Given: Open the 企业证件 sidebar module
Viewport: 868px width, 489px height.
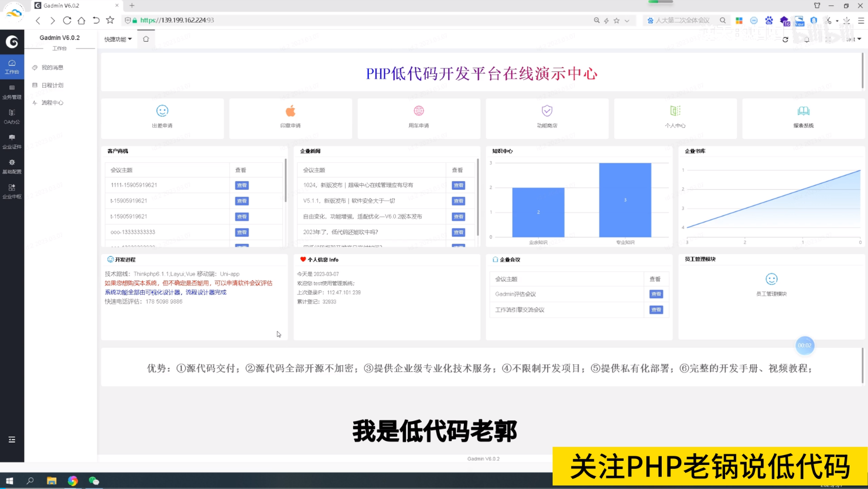Looking at the screenshot, I should click(x=12, y=142).
